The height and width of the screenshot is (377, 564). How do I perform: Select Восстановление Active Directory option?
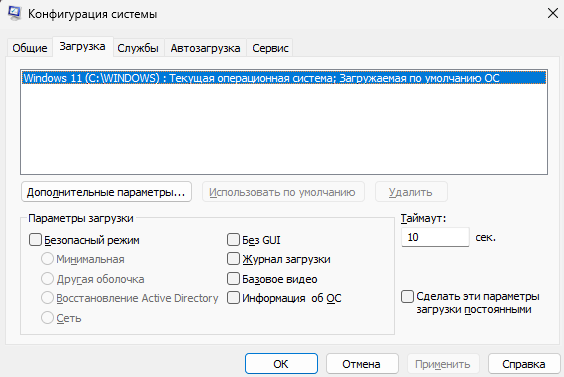tap(47, 298)
